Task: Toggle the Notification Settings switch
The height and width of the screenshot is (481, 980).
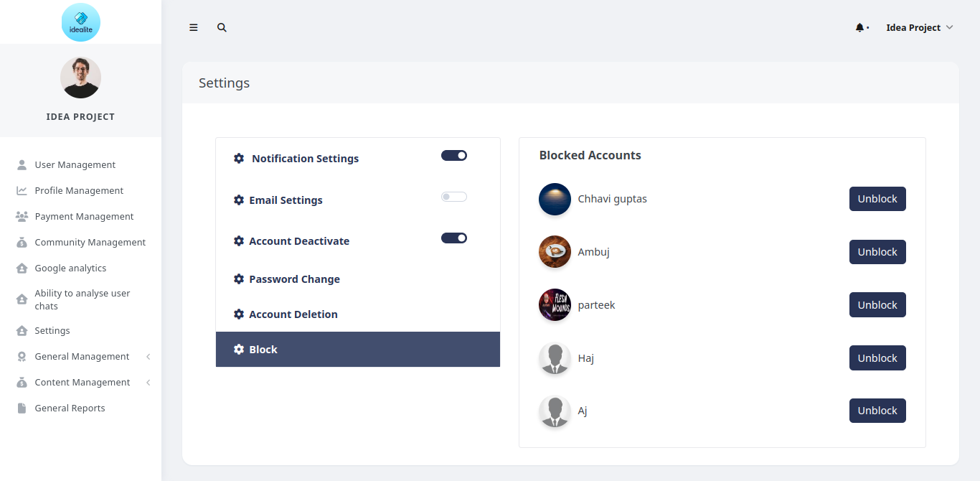Action: point(454,155)
